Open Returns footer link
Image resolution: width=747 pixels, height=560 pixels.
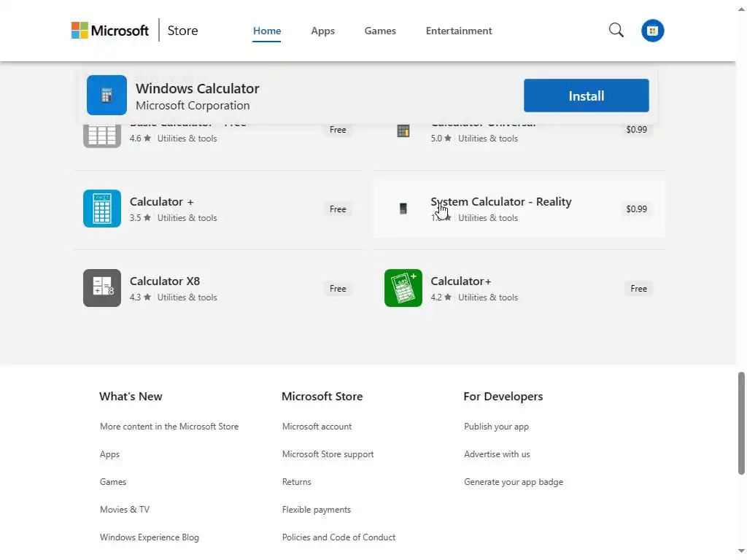coord(296,482)
